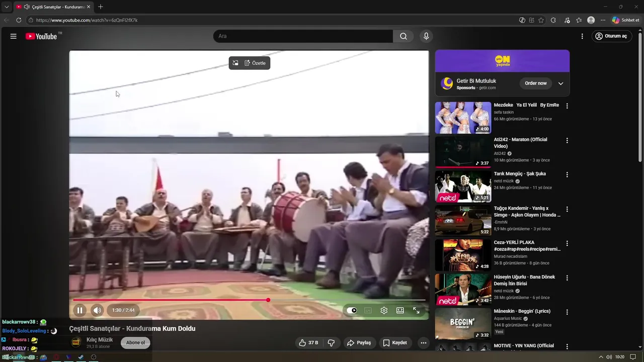
Task: Click the browser tab Çeşitli Sanatçılar
Action: pos(53,7)
